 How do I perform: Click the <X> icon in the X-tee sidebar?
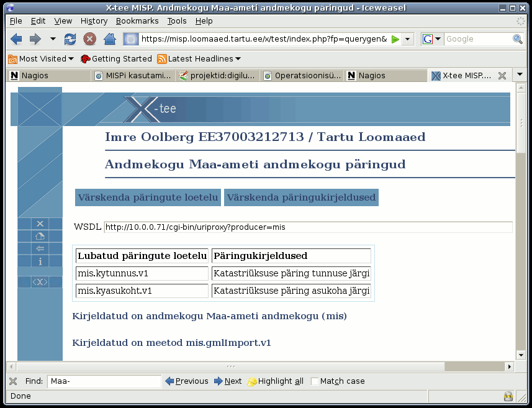40,282
